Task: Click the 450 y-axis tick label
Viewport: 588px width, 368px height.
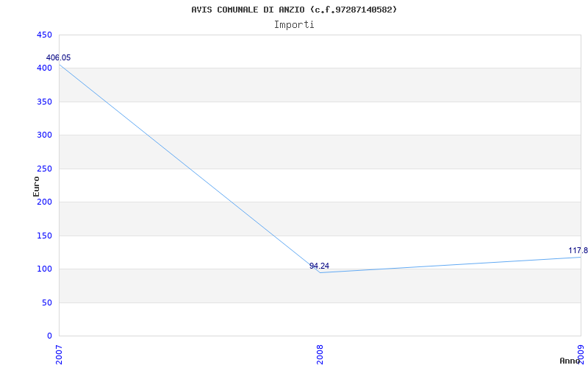Action: pyautogui.click(x=44, y=35)
